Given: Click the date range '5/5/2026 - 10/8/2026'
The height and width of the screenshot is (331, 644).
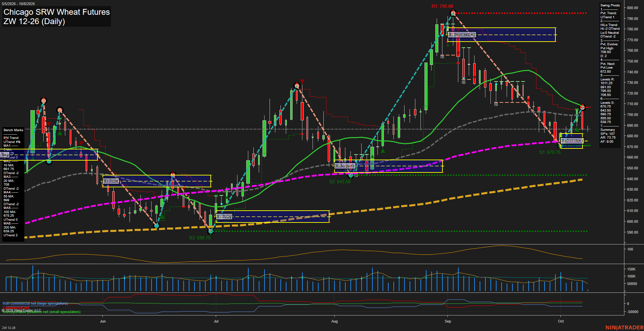Looking at the screenshot, I should tap(18, 4).
